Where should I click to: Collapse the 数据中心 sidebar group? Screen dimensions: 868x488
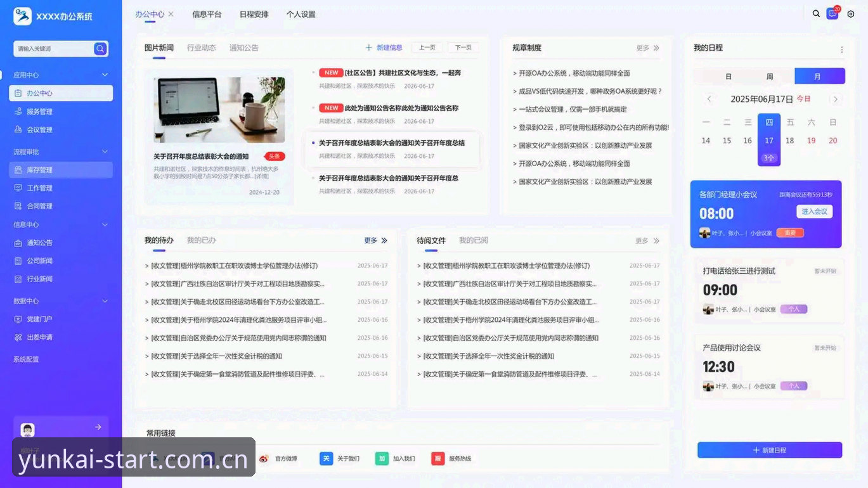pos(105,300)
